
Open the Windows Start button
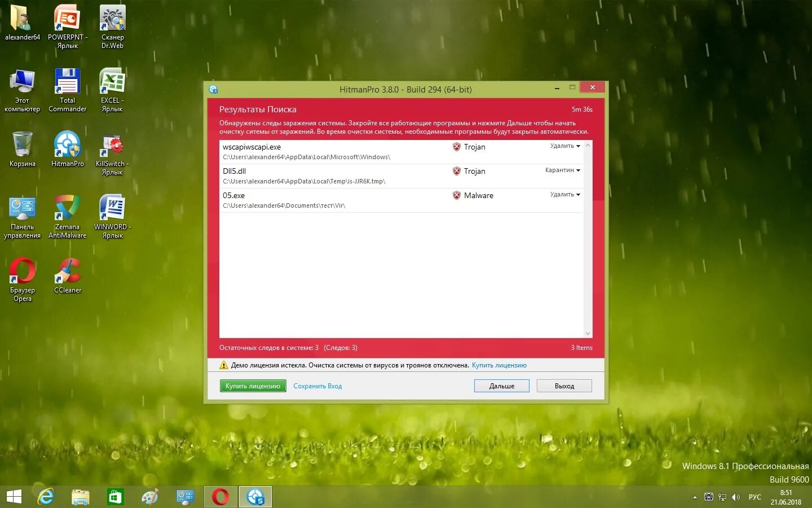(x=14, y=497)
